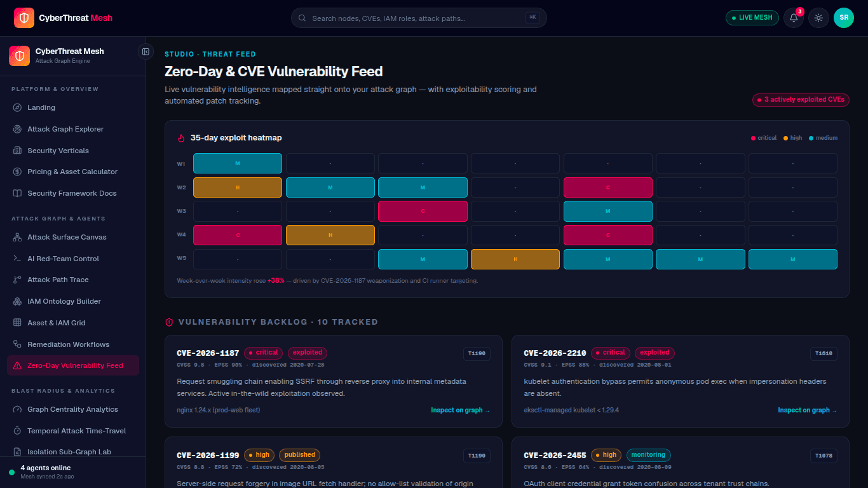The image size is (868, 488).
Task: Click the 4 agents online status
Action: [45, 468]
